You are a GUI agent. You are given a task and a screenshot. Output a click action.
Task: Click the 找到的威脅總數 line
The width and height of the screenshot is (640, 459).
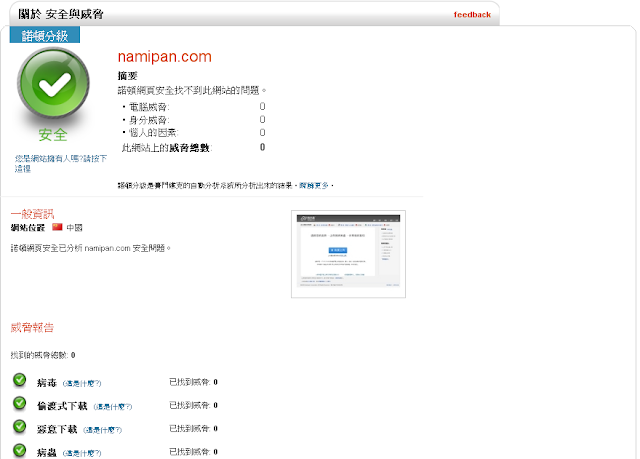tap(43, 355)
